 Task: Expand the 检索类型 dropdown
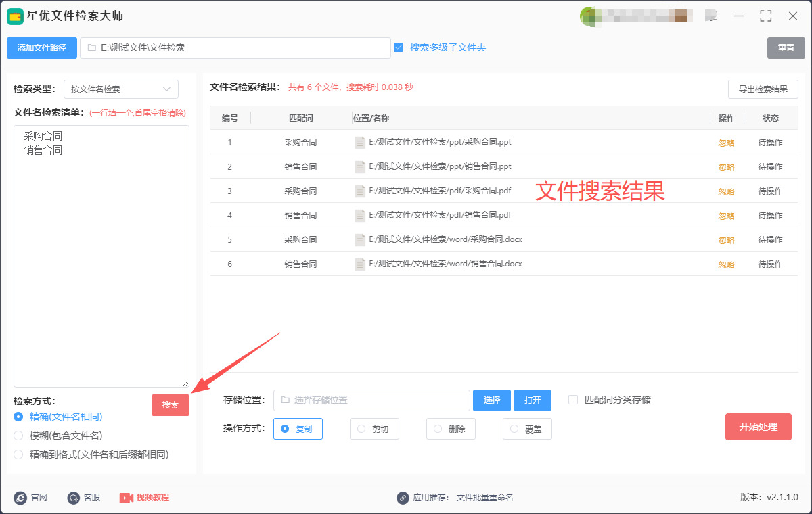[121, 89]
